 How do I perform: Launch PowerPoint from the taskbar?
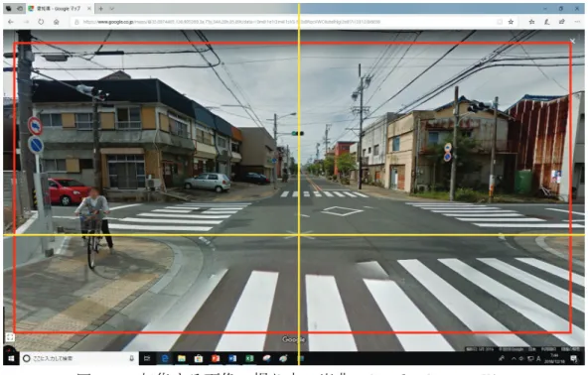point(216,358)
